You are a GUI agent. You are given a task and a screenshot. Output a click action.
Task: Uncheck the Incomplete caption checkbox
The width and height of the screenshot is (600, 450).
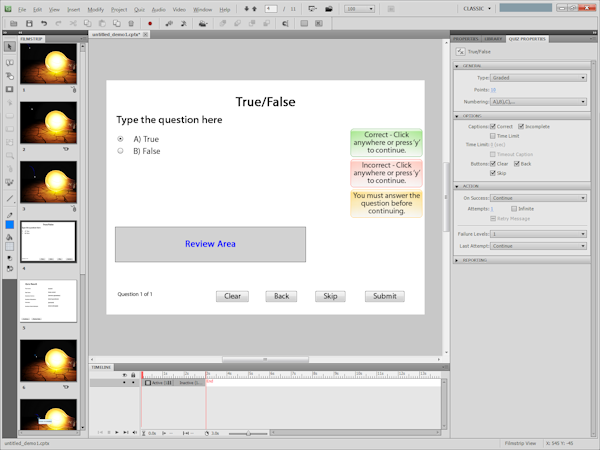click(x=521, y=127)
